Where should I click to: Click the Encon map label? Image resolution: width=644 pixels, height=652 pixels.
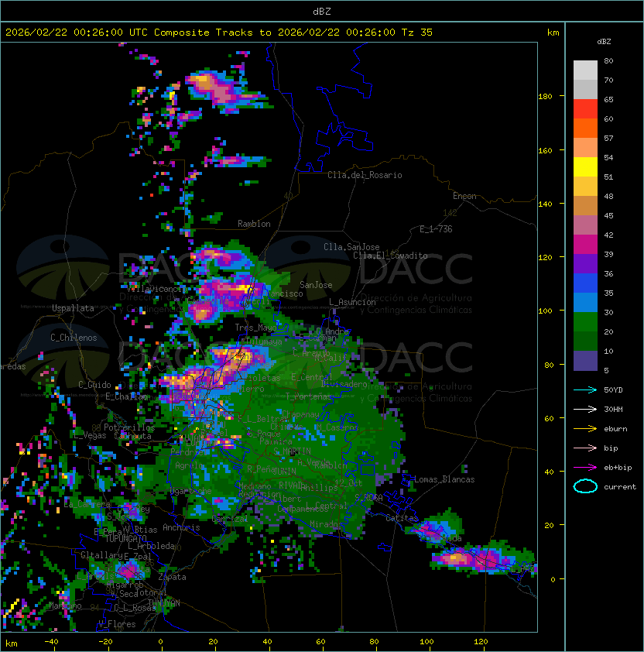click(464, 196)
